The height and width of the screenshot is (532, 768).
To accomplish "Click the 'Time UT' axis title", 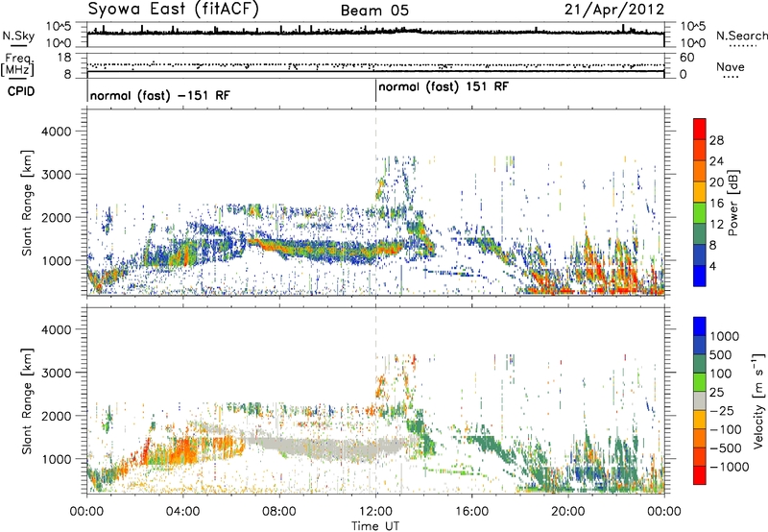I will (x=375, y=526).
